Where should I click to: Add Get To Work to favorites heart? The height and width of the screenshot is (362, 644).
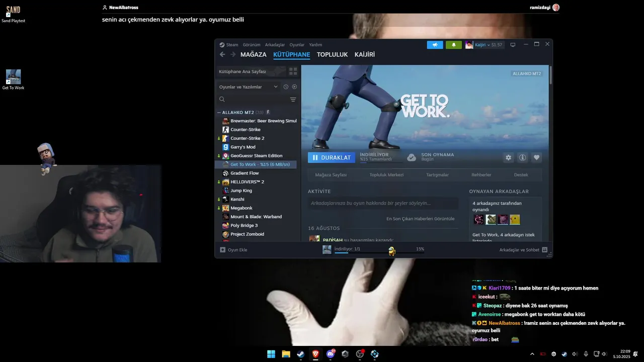[536, 157]
